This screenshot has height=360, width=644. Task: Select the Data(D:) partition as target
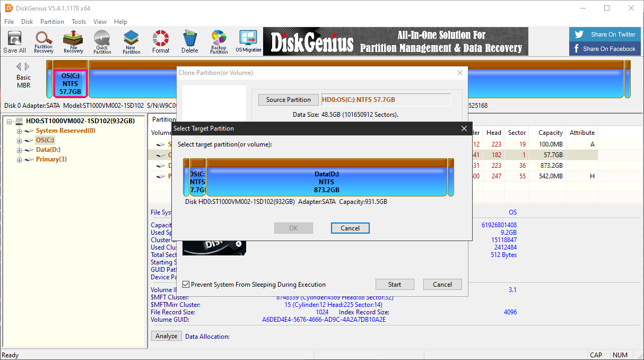[326, 181]
